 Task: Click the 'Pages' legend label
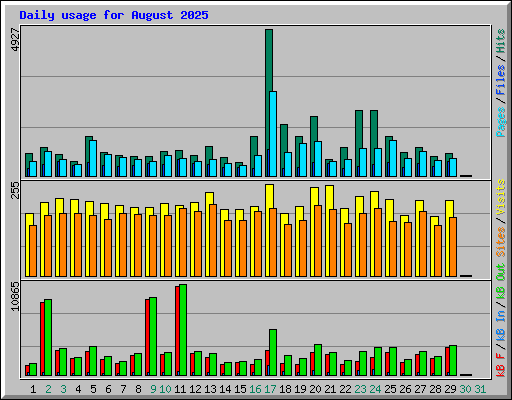(x=501, y=122)
